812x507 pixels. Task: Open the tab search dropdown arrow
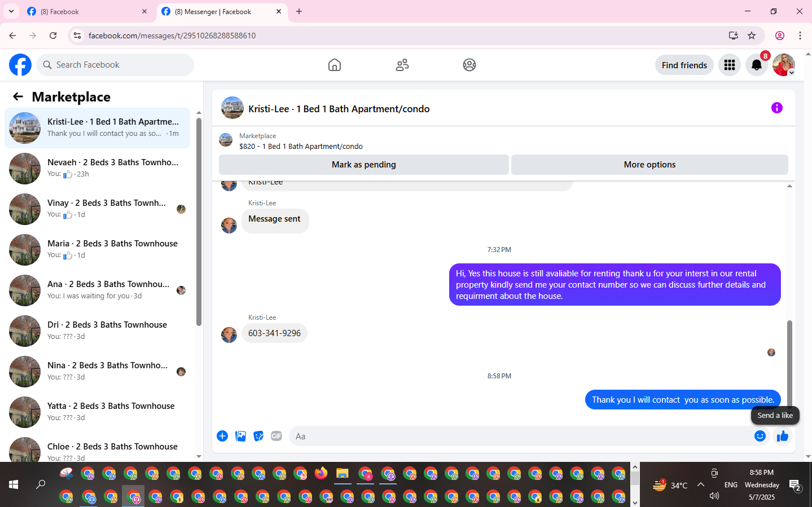[x=11, y=11]
